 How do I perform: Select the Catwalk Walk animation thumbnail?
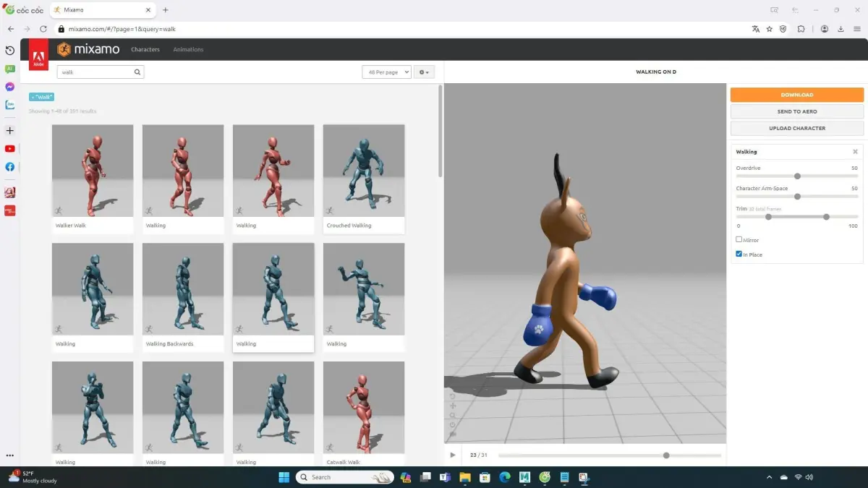coord(364,408)
